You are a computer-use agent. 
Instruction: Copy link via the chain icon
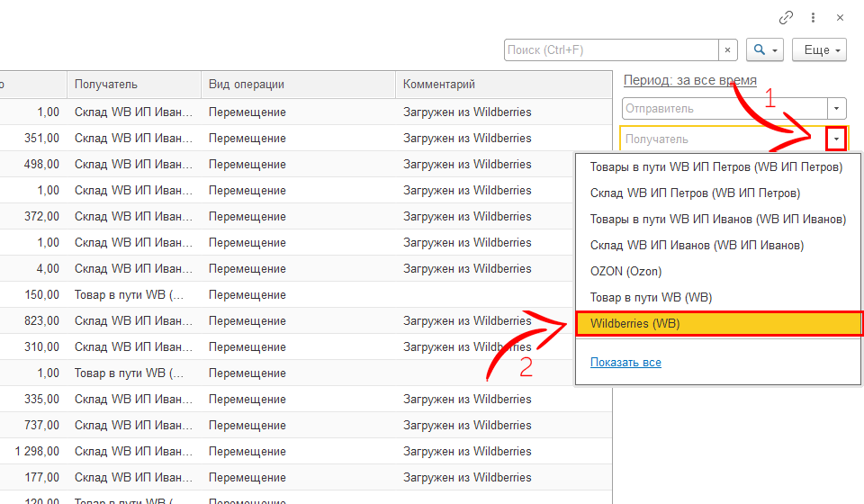pos(786,18)
